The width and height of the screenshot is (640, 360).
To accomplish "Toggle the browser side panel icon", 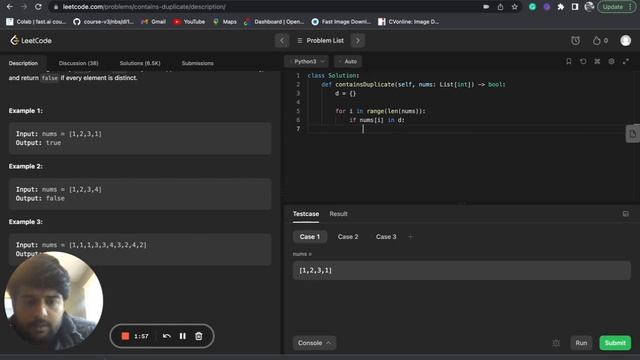I will (575, 7).
